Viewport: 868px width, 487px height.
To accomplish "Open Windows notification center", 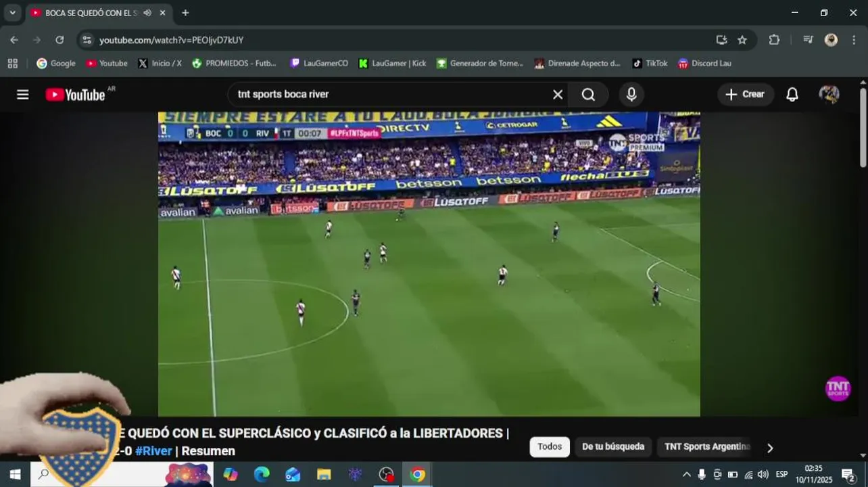I will [848, 475].
